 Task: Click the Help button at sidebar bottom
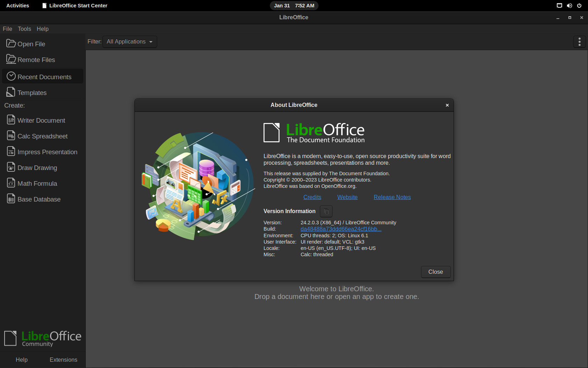(x=22, y=360)
